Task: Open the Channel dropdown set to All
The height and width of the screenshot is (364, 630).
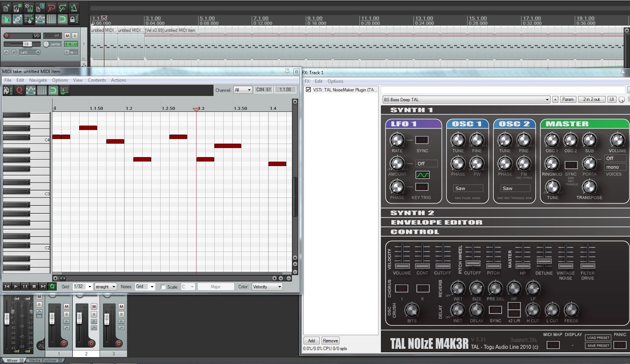Action: pyautogui.click(x=243, y=89)
